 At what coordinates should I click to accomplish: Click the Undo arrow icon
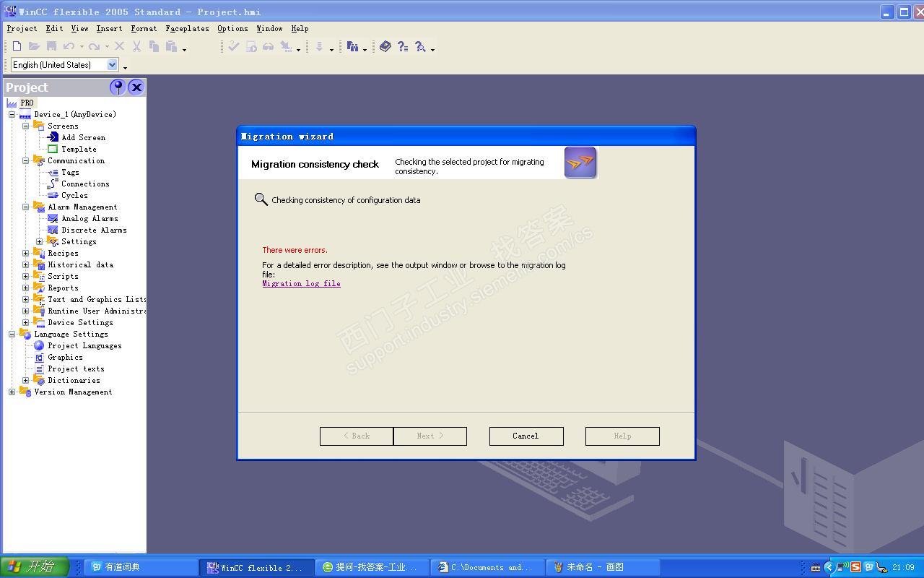(69, 46)
